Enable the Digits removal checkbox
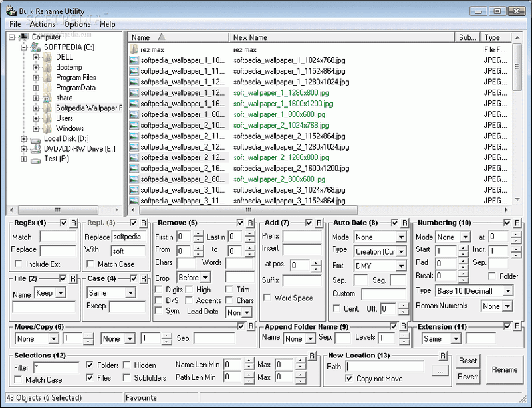The height and width of the screenshot is (408, 532). 158,290
